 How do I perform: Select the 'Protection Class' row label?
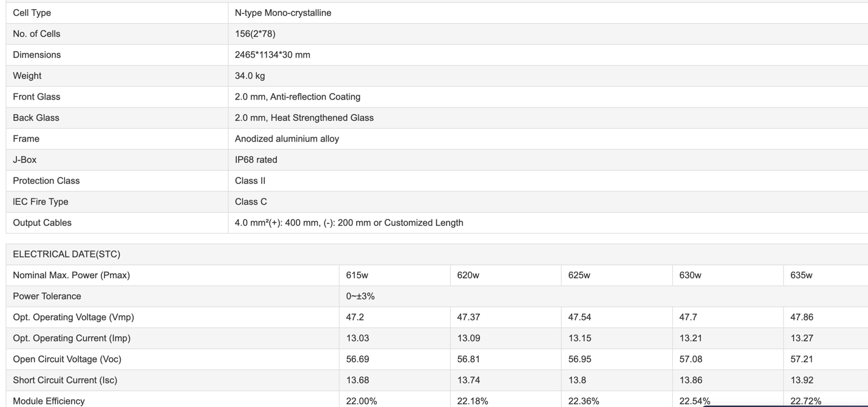tap(46, 181)
